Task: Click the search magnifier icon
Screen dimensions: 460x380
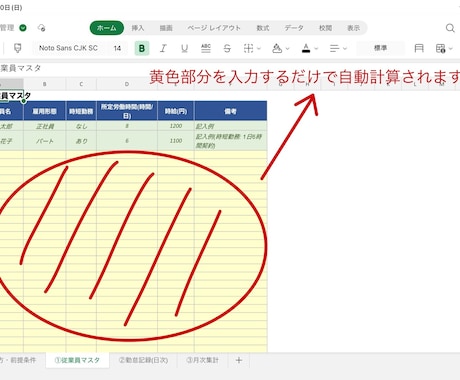Action: pos(450,28)
